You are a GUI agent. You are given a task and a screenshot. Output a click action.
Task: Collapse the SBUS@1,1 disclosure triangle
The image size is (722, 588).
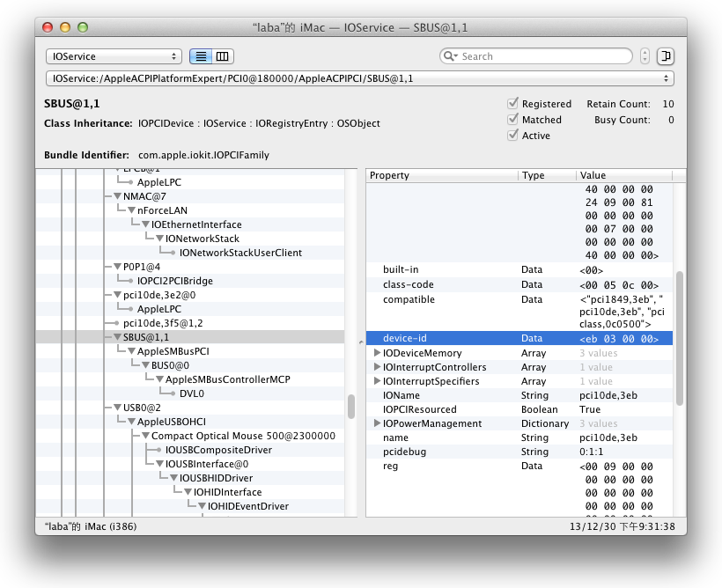(117, 337)
